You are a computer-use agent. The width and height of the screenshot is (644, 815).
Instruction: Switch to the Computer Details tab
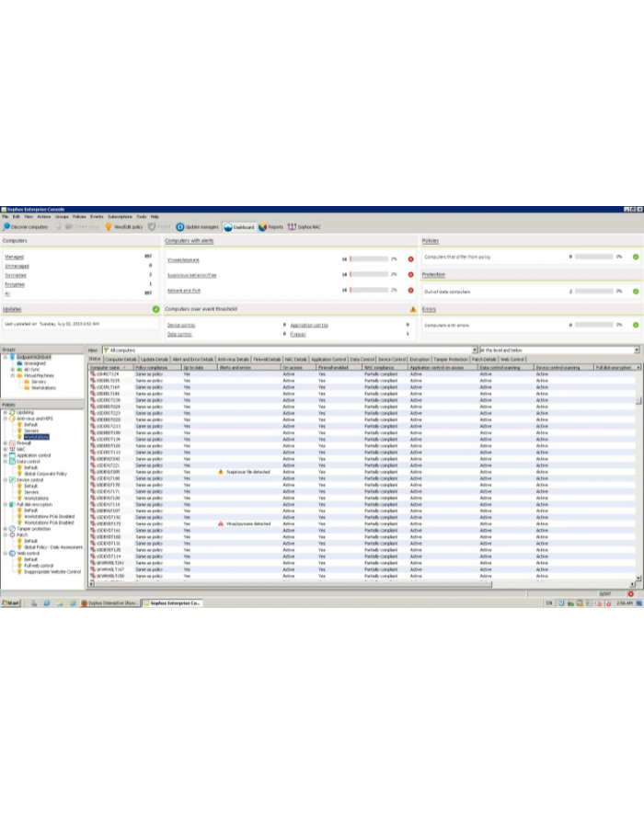[121, 360]
